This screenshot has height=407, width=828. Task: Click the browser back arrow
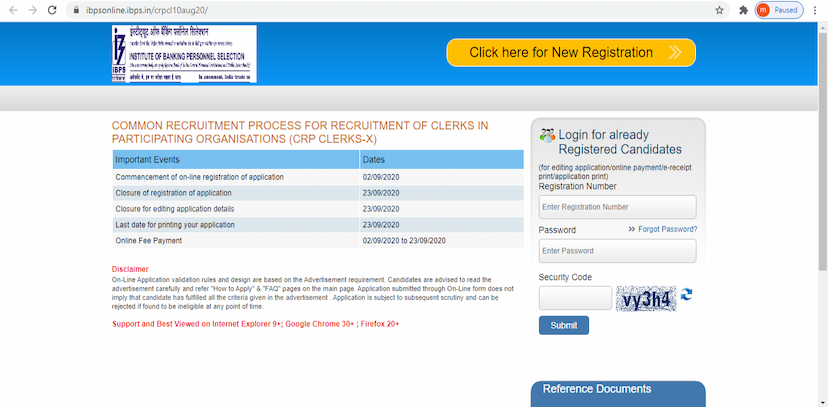tap(13, 10)
